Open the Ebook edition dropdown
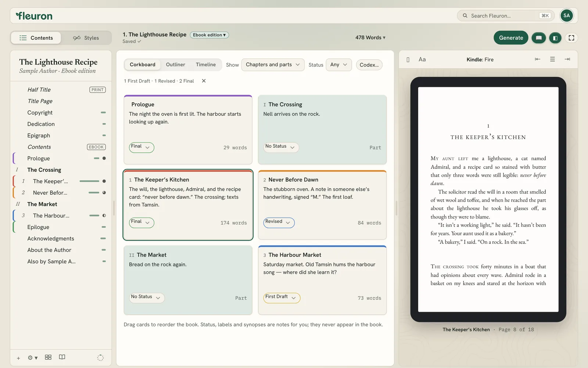Viewport: 588px width, 368px height. pyautogui.click(x=209, y=35)
